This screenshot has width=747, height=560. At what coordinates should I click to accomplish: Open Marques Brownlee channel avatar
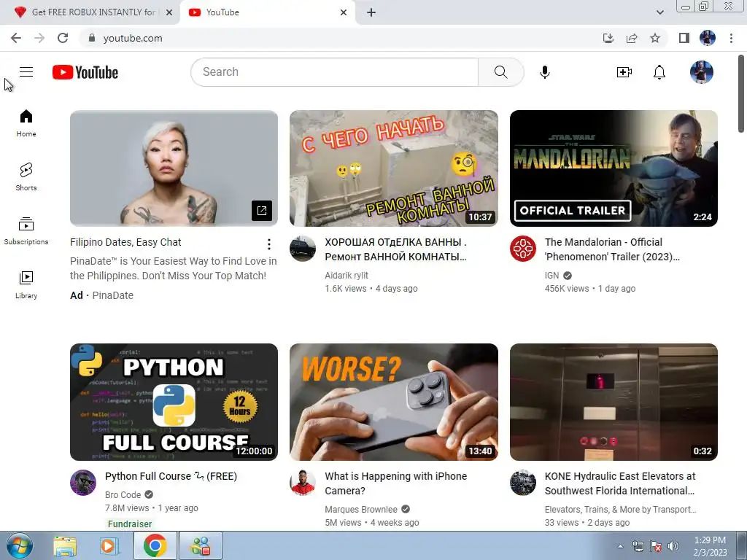point(303,483)
